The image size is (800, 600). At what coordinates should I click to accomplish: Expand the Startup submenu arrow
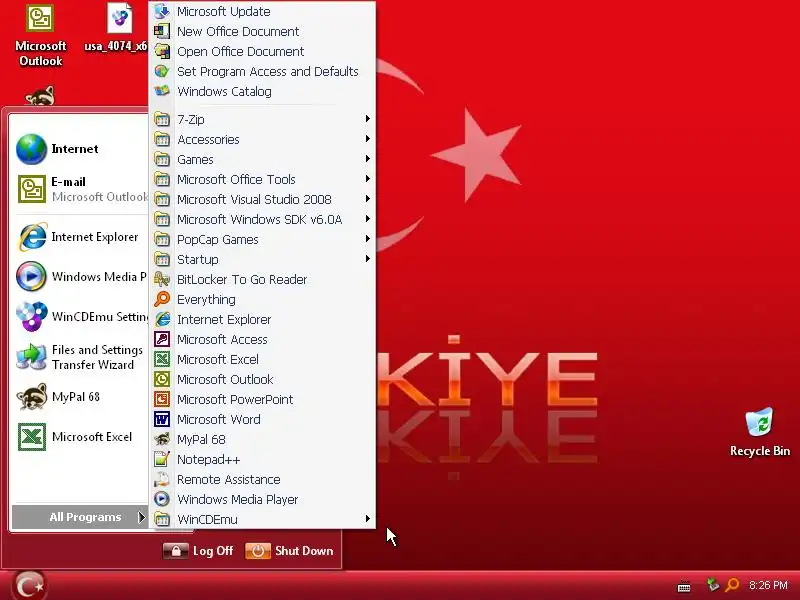coord(367,259)
